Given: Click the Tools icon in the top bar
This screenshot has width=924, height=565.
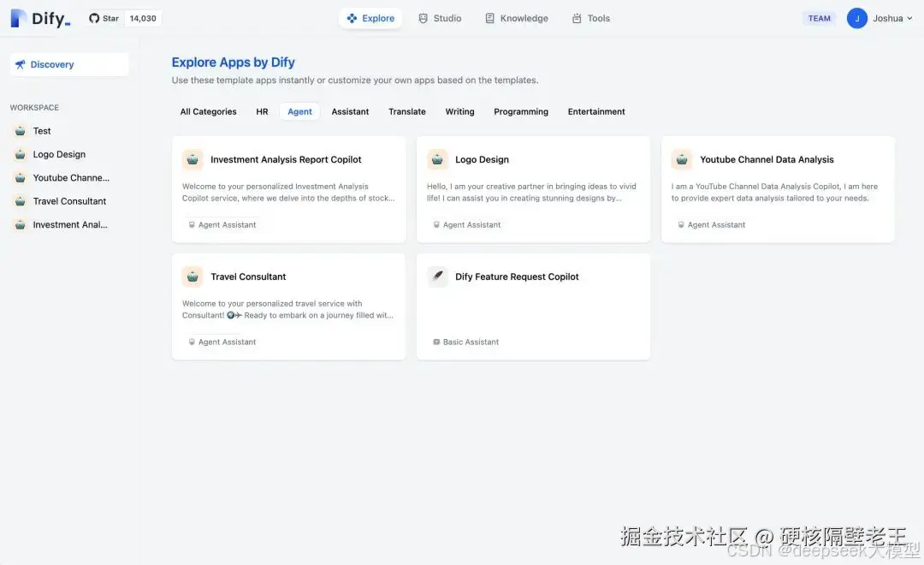Looking at the screenshot, I should (x=576, y=17).
